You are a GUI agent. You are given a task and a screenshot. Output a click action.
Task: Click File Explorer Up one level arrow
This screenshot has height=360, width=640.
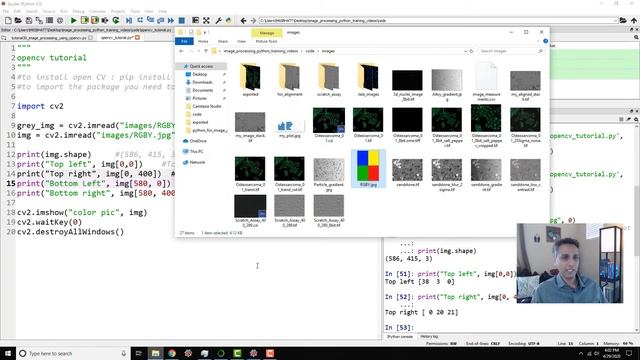click(206, 51)
